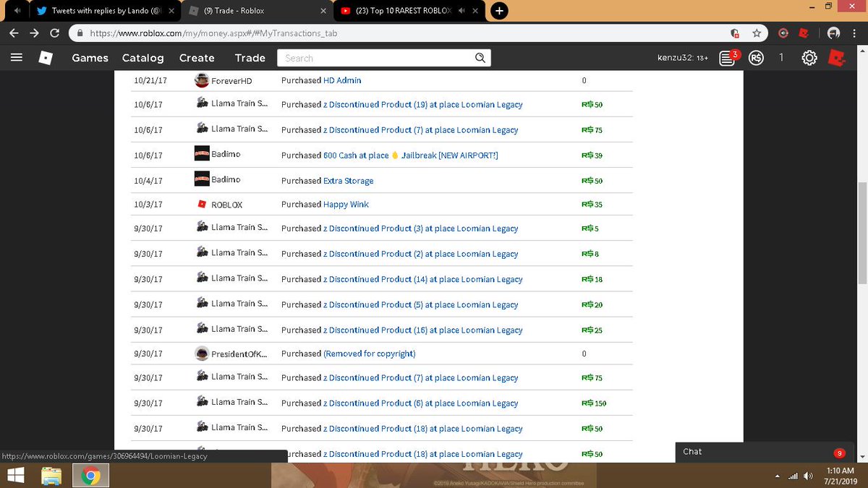Click the ROBLOX seller on 10/3/17
Image resolution: width=868 pixels, height=488 pixels.
226,205
